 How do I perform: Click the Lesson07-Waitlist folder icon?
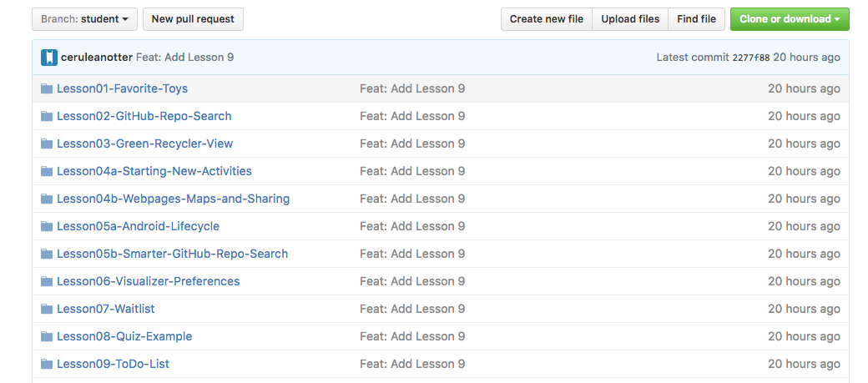47,309
